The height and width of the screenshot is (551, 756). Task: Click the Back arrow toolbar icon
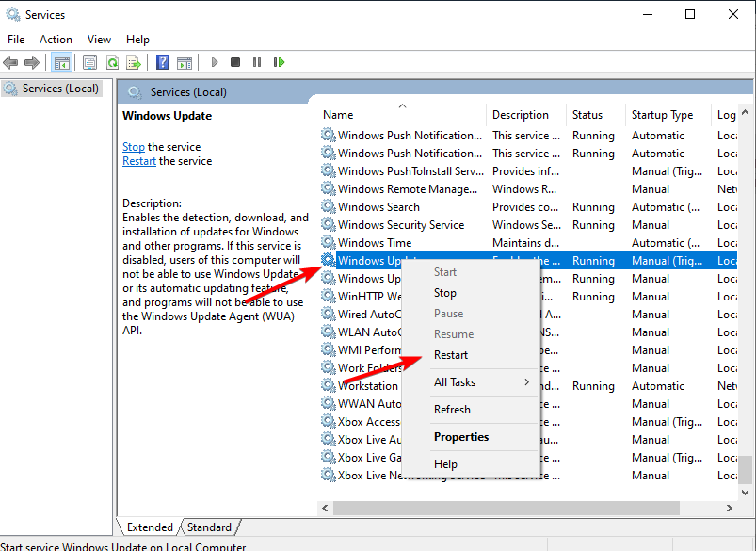[x=10, y=62]
